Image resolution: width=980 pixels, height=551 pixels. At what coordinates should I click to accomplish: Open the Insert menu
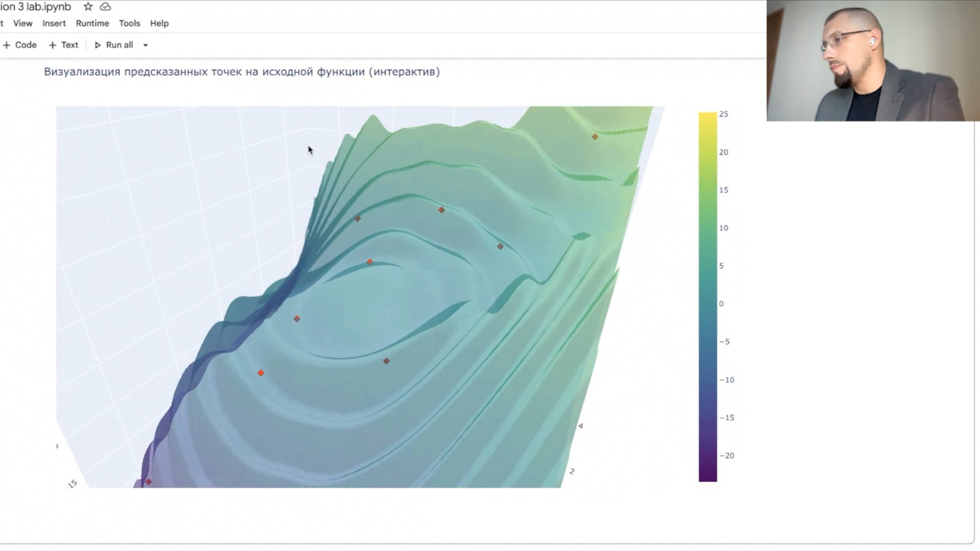[54, 23]
